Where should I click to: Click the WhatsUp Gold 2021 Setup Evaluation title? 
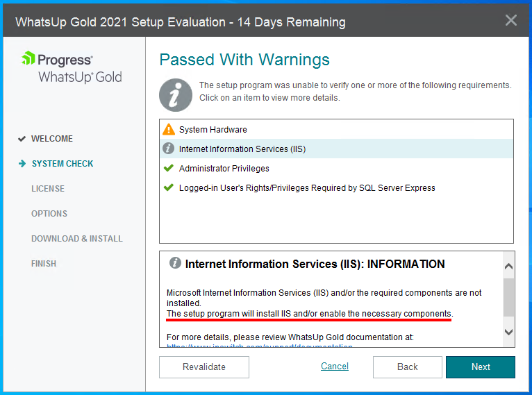tap(181, 22)
